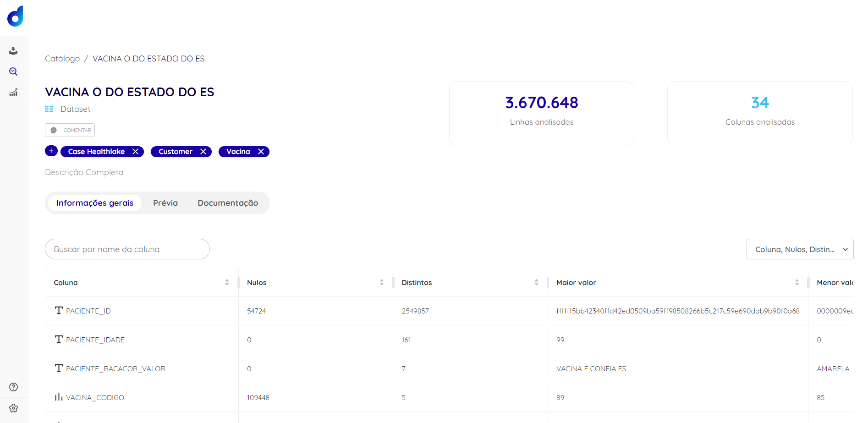Sort by Distintos header arrows
This screenshot has height=423, width=868.
(536, 282)
